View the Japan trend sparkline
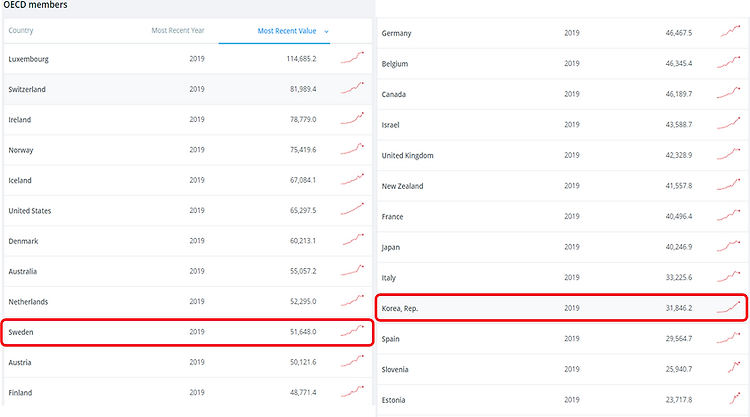 tap(728, 246)
